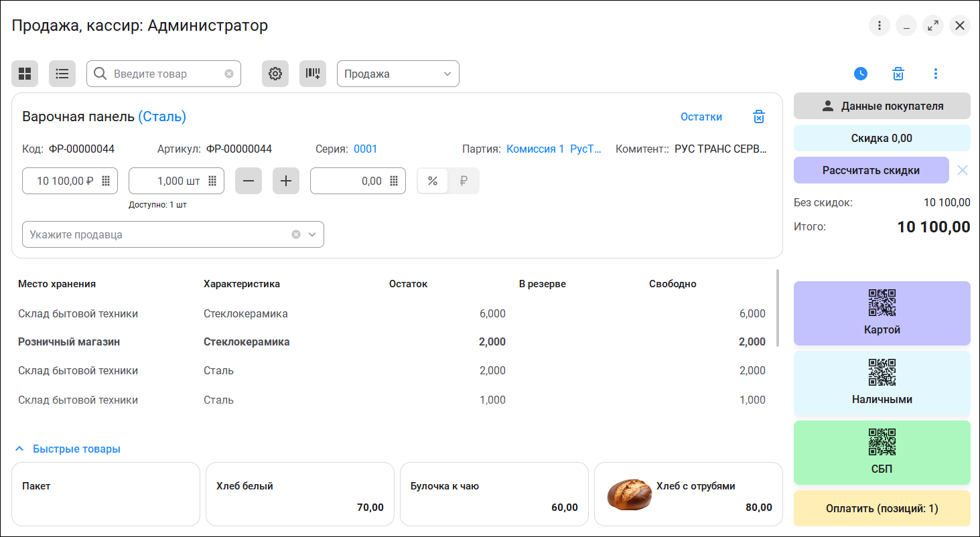Image resolution: width=980 pixels, height=537 pixels.
Task: Collapse the Быстрые товары section
Action: (x=20, y=449)
